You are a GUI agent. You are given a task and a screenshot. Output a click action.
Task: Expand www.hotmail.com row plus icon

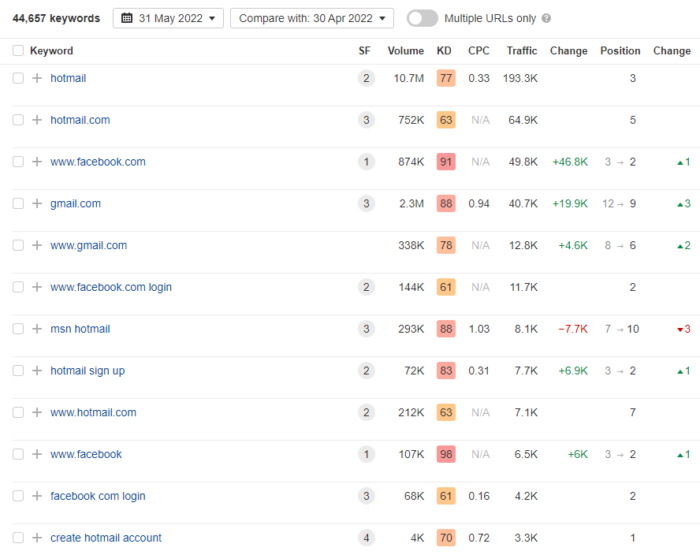pyautogui.click(x=37, y=413)
